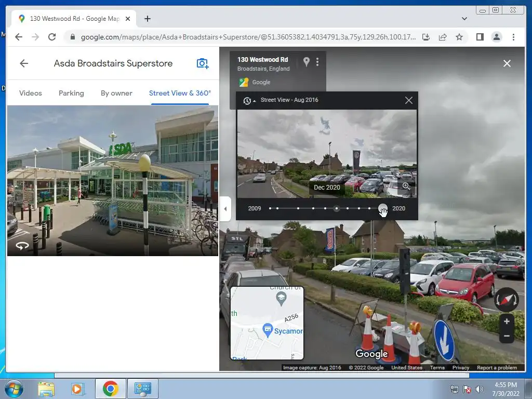Click the minimap in Street View
Viewport: 532px width, 399px height.
267,323
